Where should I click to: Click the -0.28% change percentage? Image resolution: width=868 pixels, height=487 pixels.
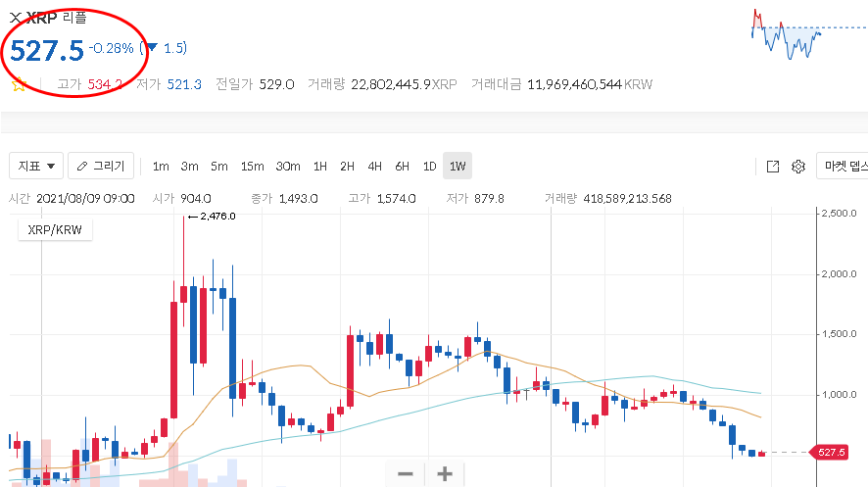(112, 48)
